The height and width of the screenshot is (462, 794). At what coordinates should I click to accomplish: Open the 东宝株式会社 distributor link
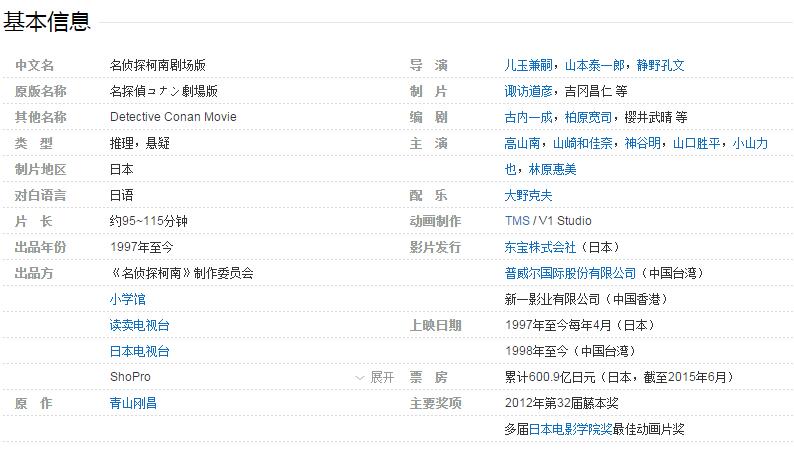point(540,247)
